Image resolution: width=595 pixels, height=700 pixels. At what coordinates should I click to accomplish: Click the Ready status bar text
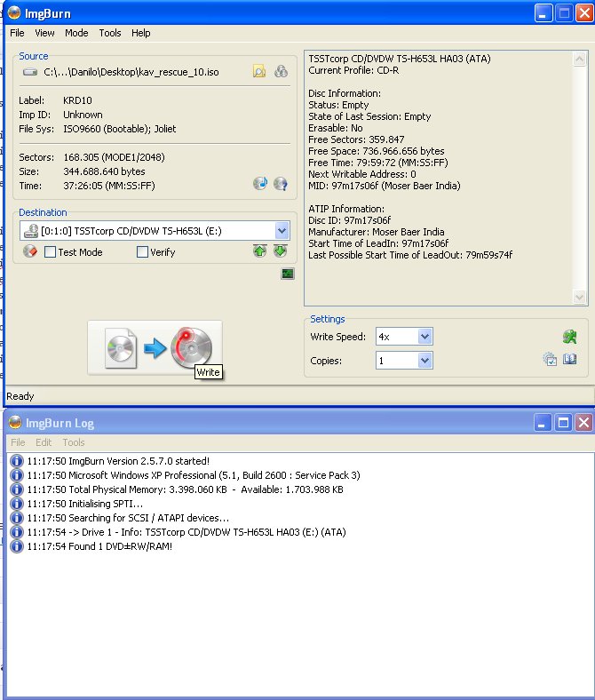point(20,396)
